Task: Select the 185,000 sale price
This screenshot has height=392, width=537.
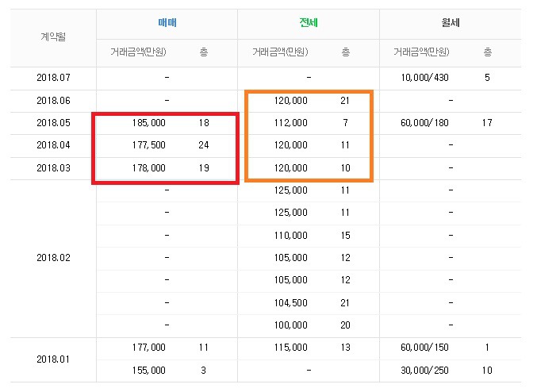Action: coord(149,123)
